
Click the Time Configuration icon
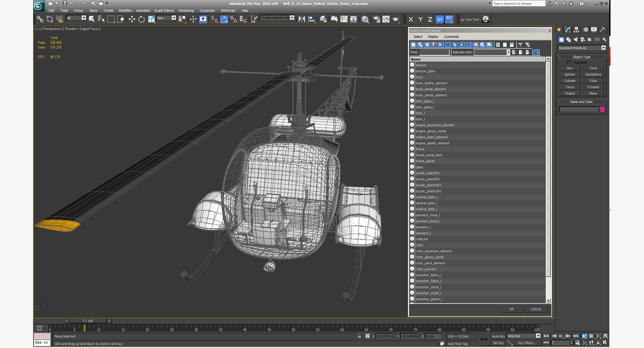[578, 343]
